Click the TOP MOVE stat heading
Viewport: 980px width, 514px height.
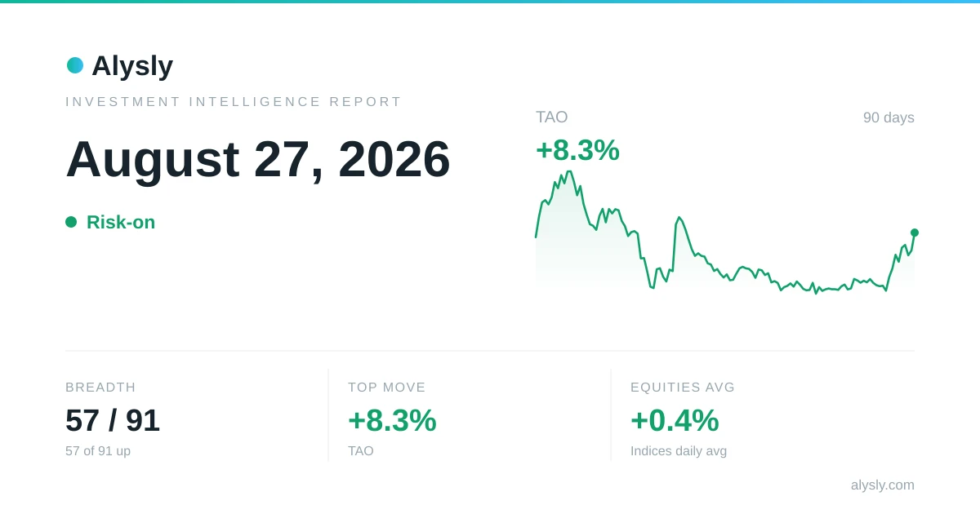pos(387,388)
